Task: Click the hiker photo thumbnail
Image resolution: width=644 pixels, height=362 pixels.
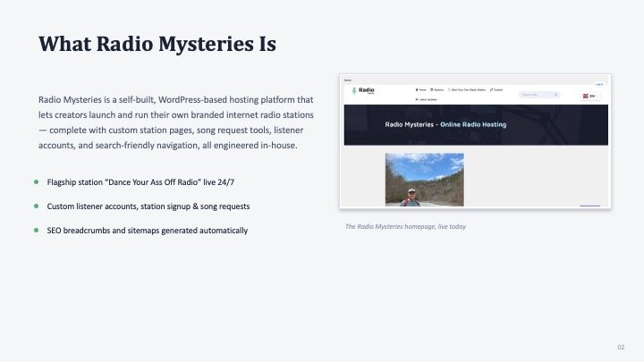Action: 424,180
